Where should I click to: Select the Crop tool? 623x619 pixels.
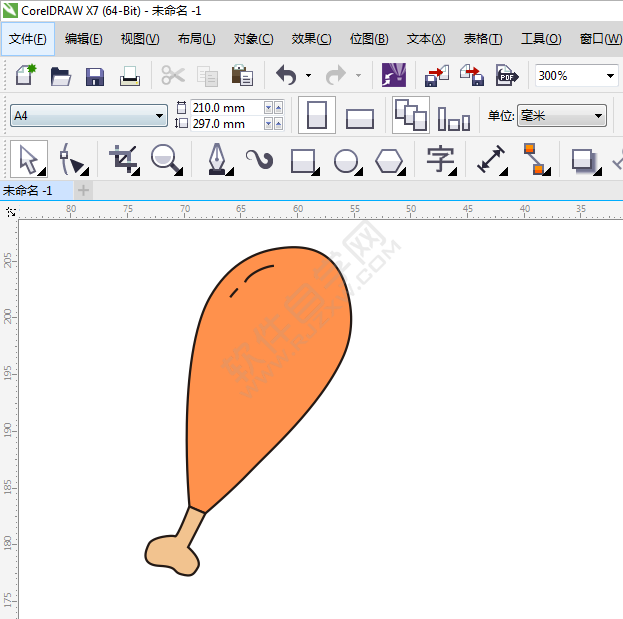[x=123, y=160]
